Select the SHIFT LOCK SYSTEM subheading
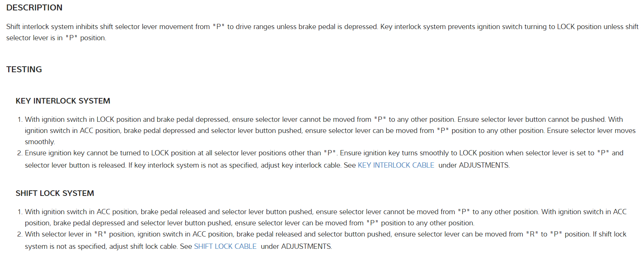 click(x=55, y=193)
